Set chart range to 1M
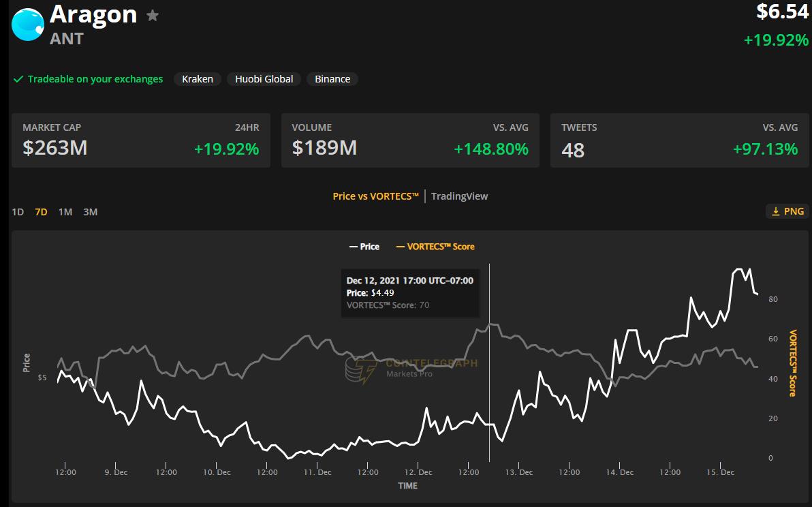The width and height of the screenshot is (812, 507). (x=65, y=212)
